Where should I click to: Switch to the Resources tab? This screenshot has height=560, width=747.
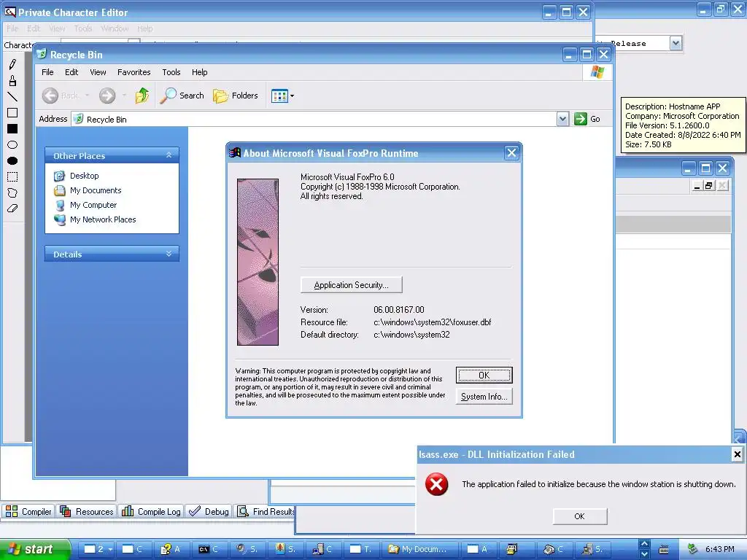click(87, 511)
